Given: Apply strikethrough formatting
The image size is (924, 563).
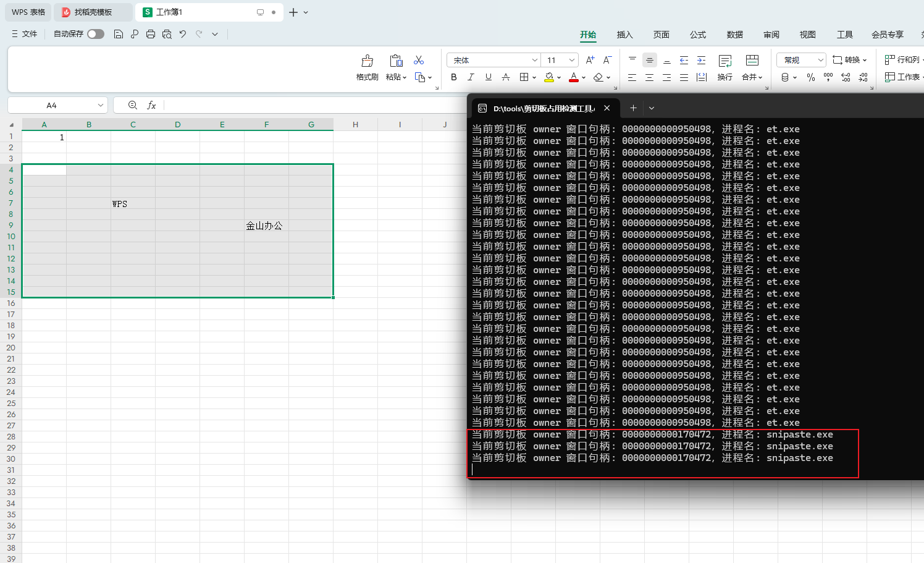Looking at the screenshot, I should click(506, 77).
